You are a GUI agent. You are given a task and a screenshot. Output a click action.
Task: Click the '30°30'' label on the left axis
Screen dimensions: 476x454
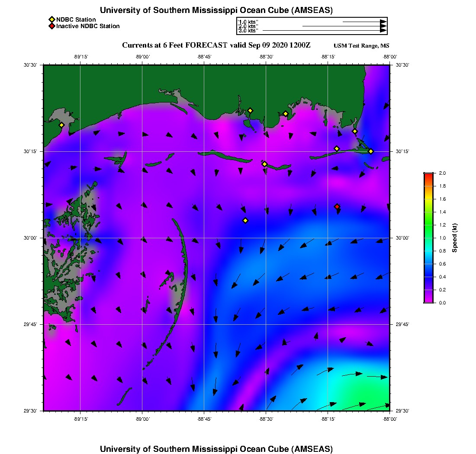pyautogui.click(x=30, y=65)
